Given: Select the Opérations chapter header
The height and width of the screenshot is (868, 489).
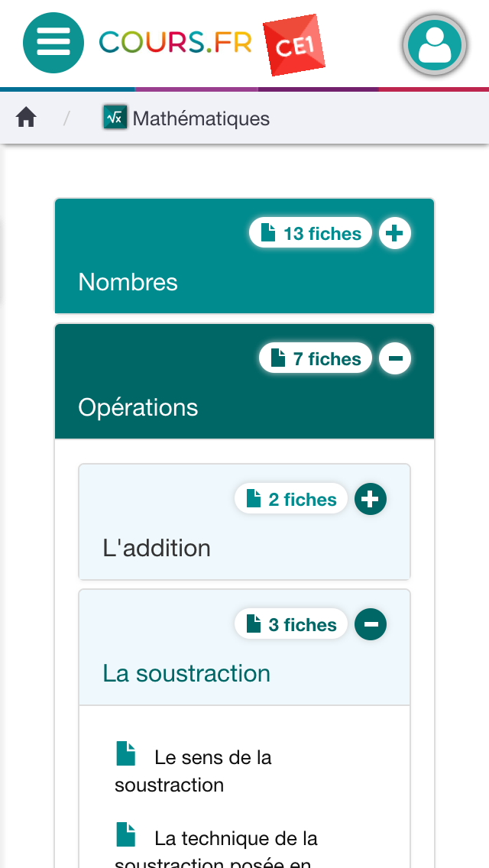Looking at the screenshot, I should (138, 407).
